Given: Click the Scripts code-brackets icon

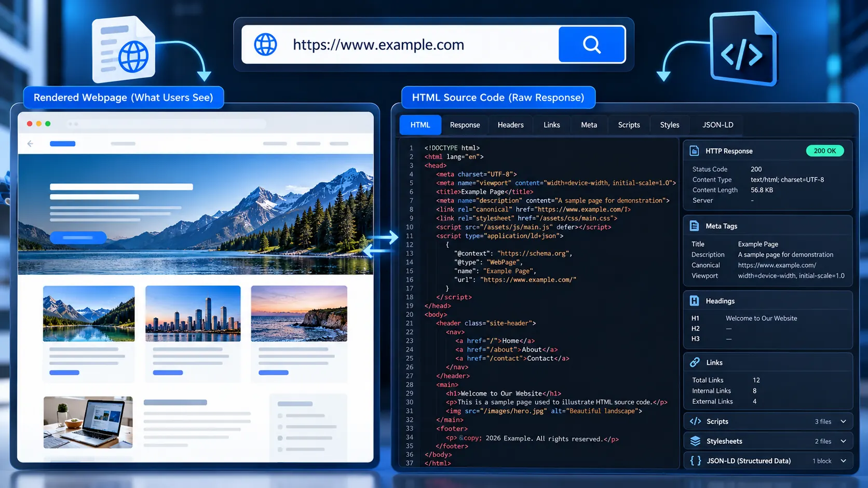Looking at the screenshot, I should (696, 422).
